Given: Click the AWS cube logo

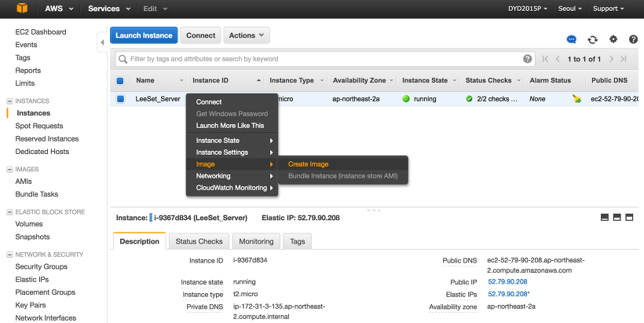Looking at the screenshot, I should pos(22,8).
